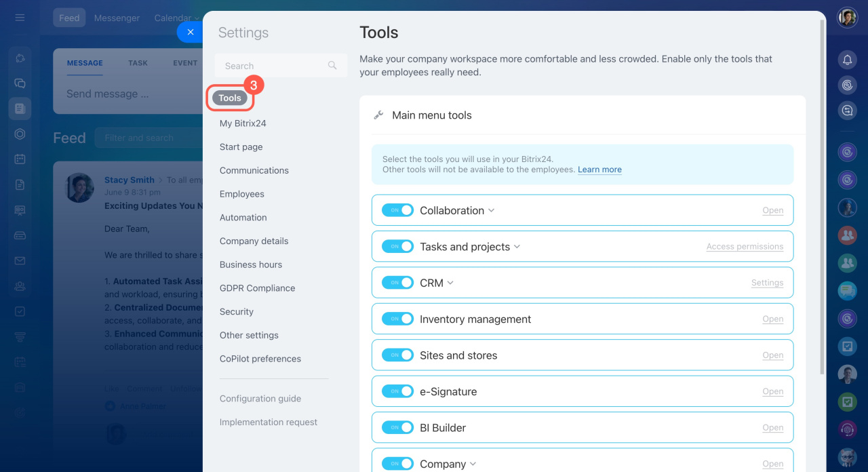Image resolution: width=868 pixels, height=472 pixels.
Task: Open the blue checkmark chat icon
Action: tap(847, 347)
